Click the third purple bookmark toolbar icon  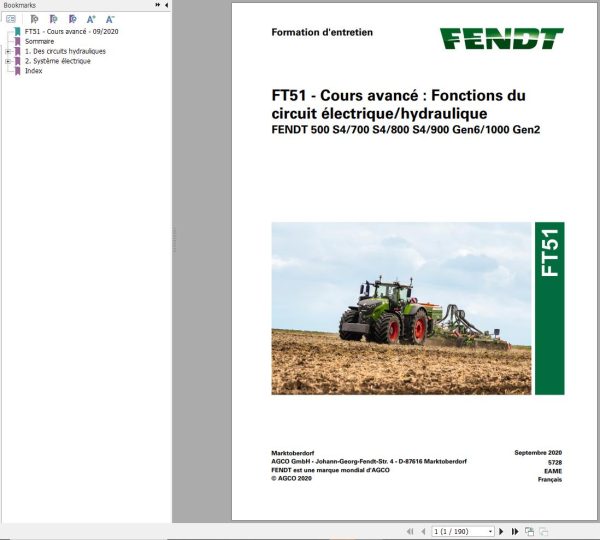(72, 19)
